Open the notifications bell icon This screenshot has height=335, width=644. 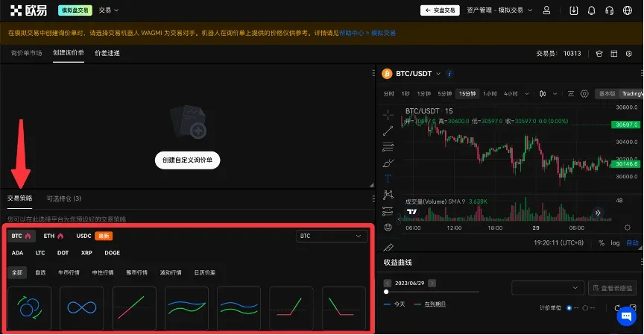(592, 10)
